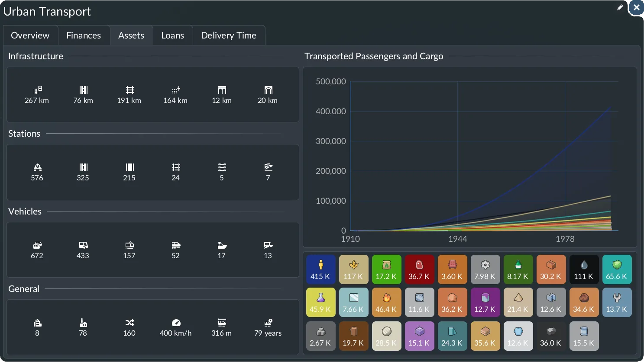Click the station icon above 215
Image resolution: width=644 pixels, height=362 pixels.
click(129, 167)
